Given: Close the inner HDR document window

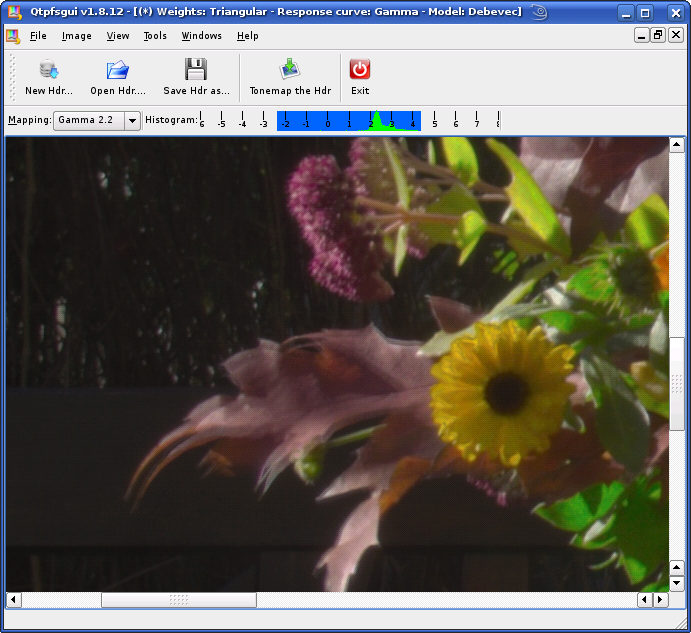Looking at the screenshot, I should click(676, 35).
